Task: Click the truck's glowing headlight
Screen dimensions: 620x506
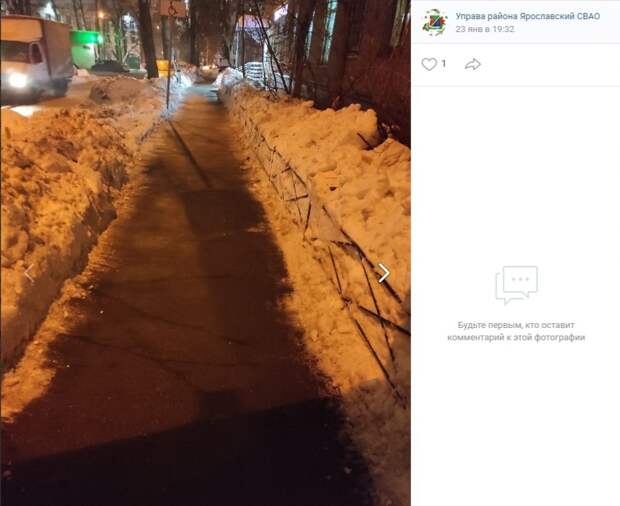Action: [x=18, y=80]
